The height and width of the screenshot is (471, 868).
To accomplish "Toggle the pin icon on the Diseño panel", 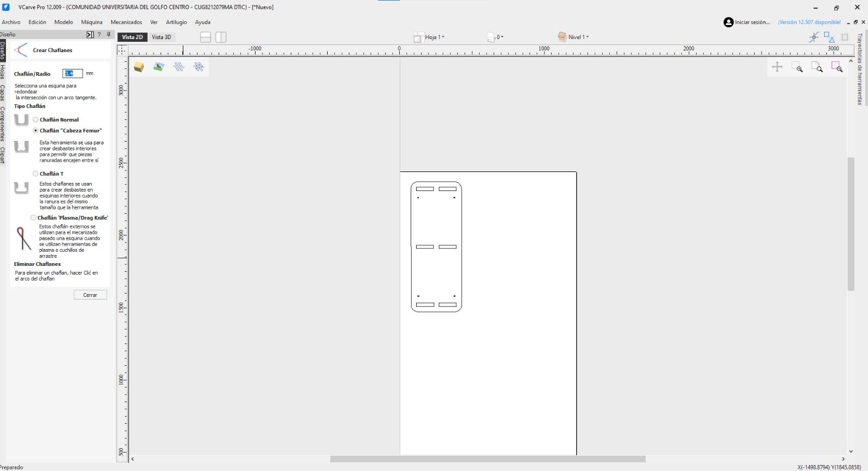I will (108, 35).
